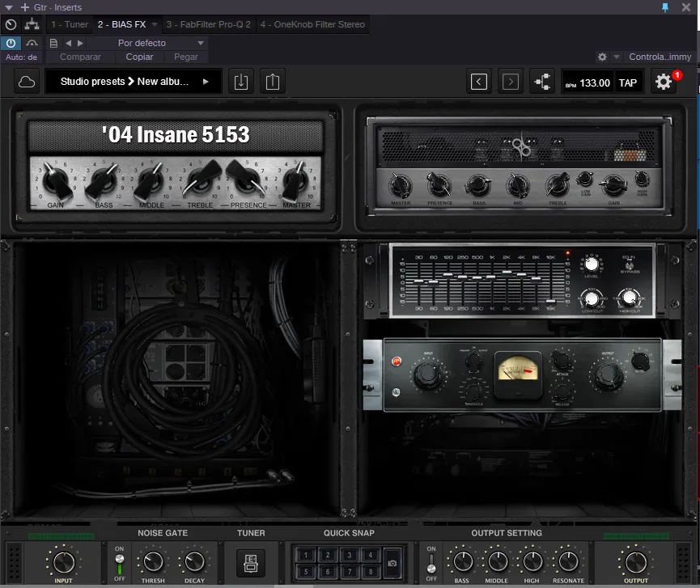This screenshot has height=588, width=700.
Task: Open the host gear settings icon
Action: coord(602,57)
